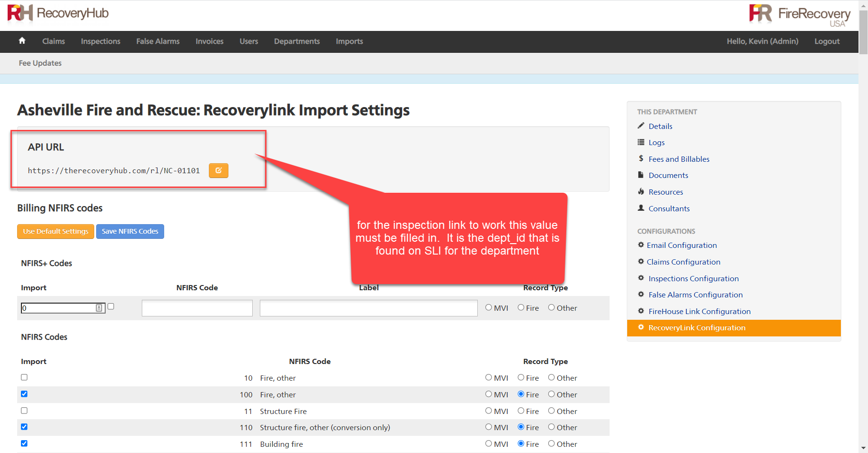868x453 pixels.
Task: Click Use Default Settings button
Action: point(56,231)
